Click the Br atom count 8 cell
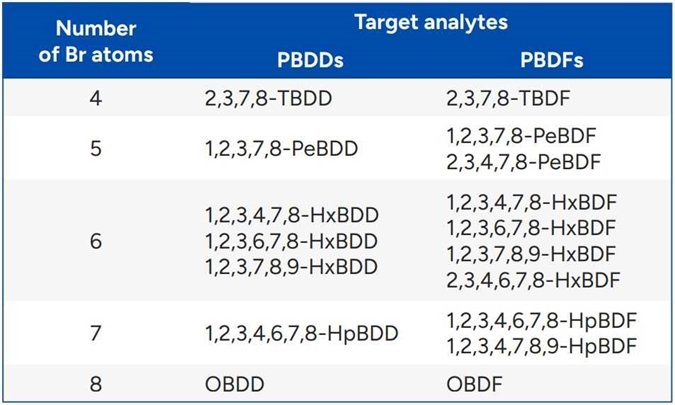 [97, 384]
